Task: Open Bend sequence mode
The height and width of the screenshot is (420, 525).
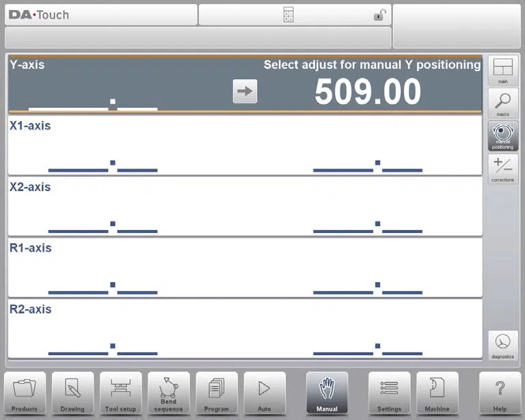Action: pos(169,393)
